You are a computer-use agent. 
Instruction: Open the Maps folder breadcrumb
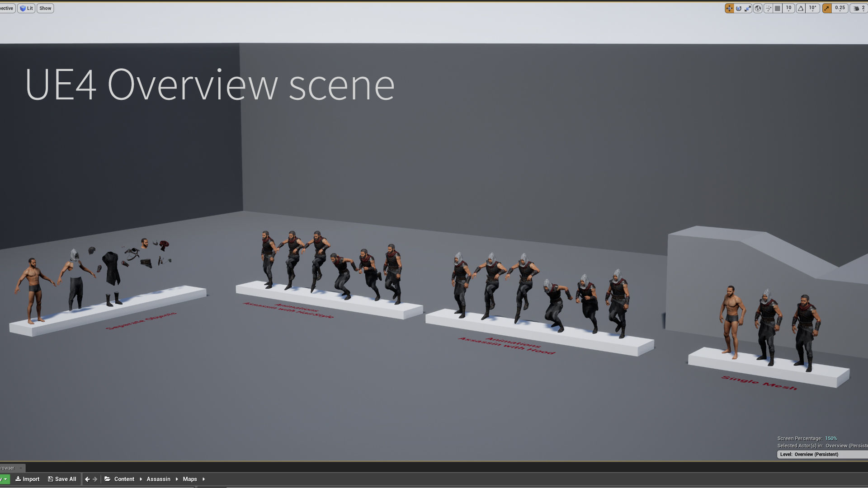(190, 479)
